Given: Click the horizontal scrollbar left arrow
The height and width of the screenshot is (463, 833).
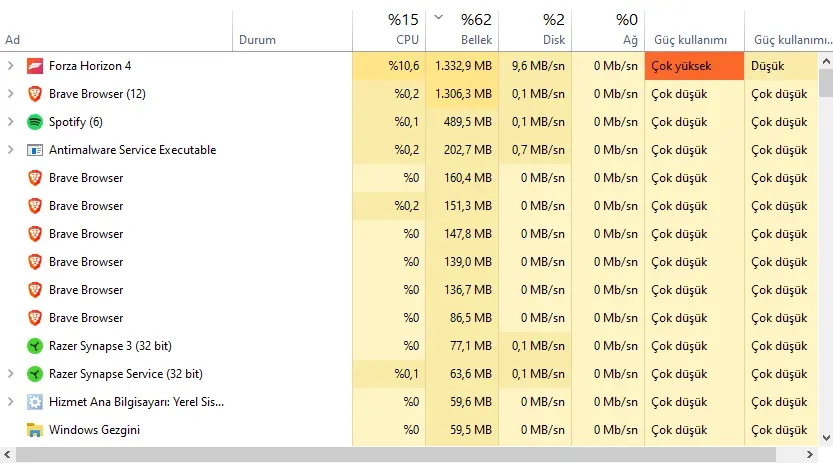Looking at the screenshot, I should pyautogui.click(x=7, y=455).
